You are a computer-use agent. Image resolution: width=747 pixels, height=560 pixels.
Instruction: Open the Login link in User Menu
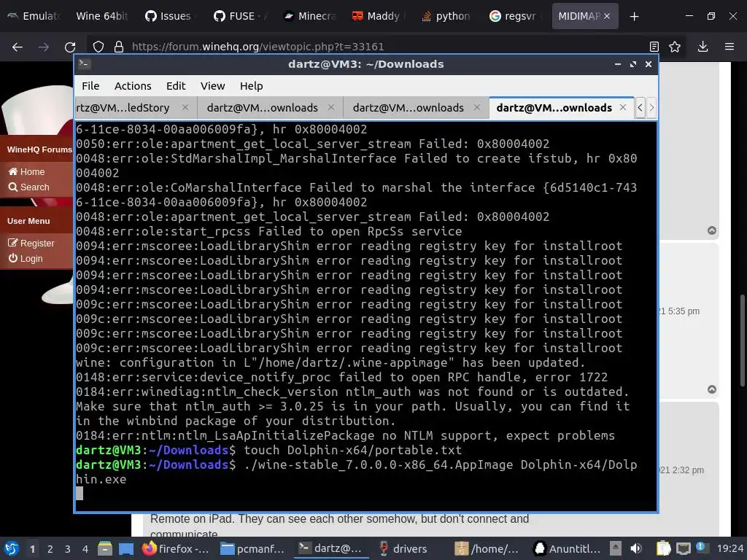click(26, 259)
